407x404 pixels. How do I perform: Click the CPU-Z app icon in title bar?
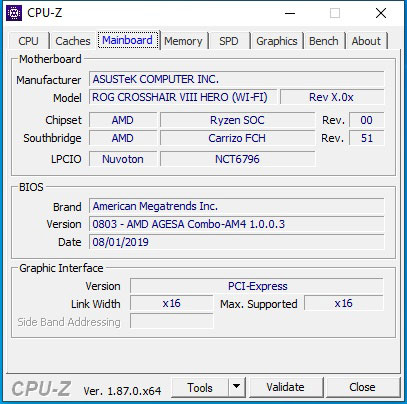(14, 13)
